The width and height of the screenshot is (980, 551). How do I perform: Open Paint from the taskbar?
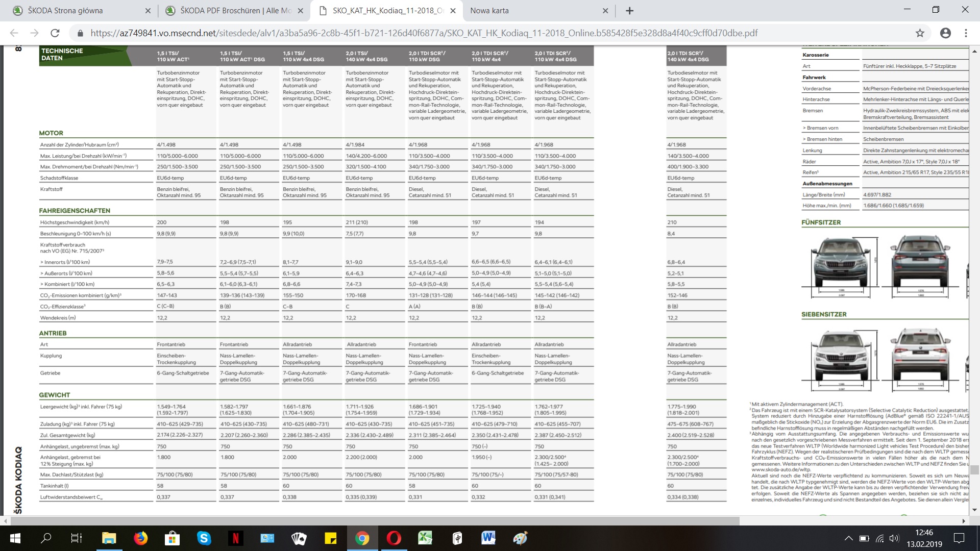click(520, 538)
